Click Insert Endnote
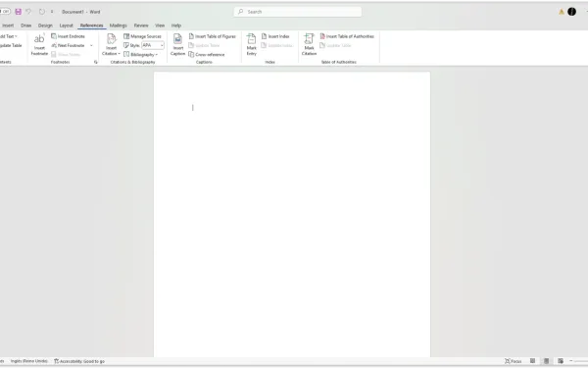 click(x=68, y=36)
